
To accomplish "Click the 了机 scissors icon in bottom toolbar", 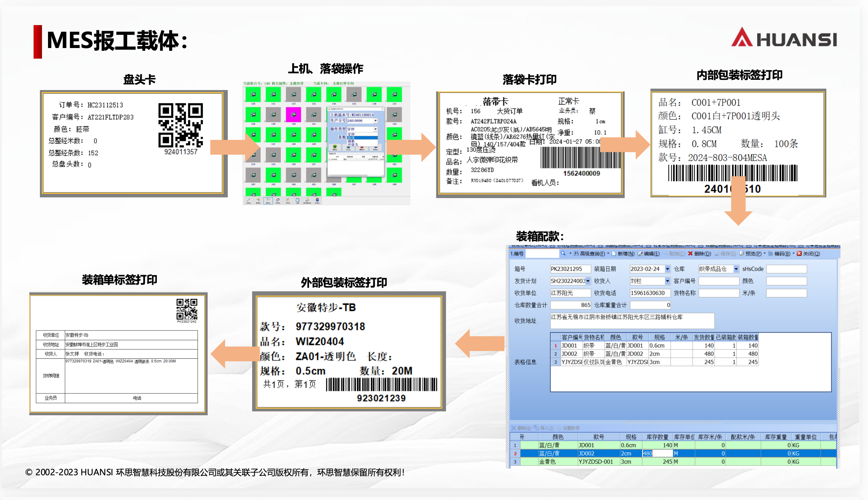I will 288,201.
